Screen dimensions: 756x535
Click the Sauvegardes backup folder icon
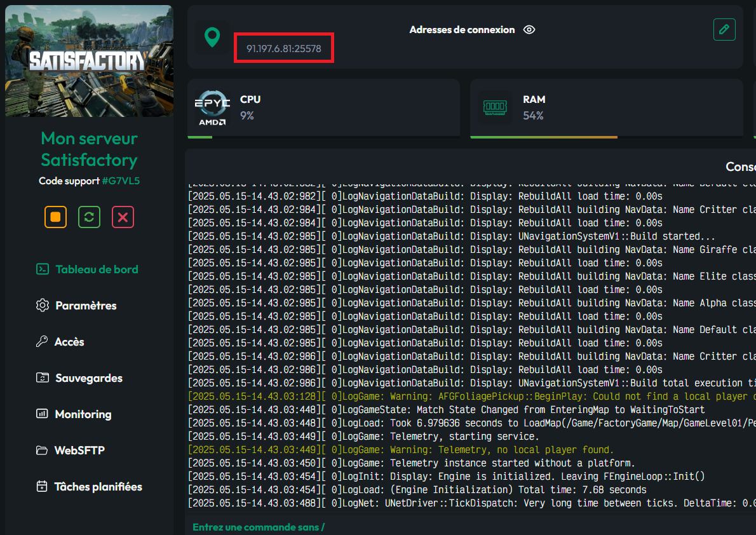pyautogui.click(x=43, y=377)
